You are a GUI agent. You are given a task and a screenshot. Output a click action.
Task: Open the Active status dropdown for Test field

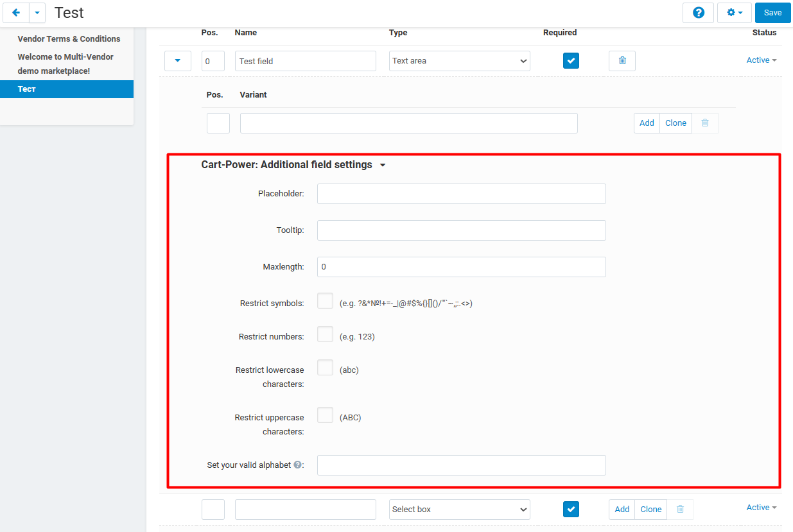(x=761, y=60)
